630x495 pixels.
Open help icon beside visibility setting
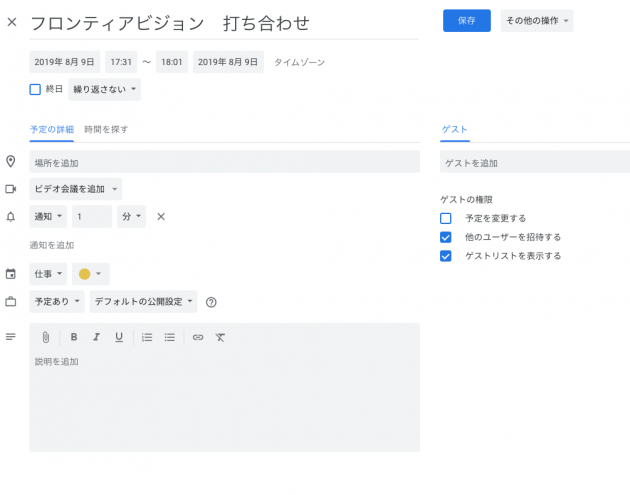click(x=211, y=302)
